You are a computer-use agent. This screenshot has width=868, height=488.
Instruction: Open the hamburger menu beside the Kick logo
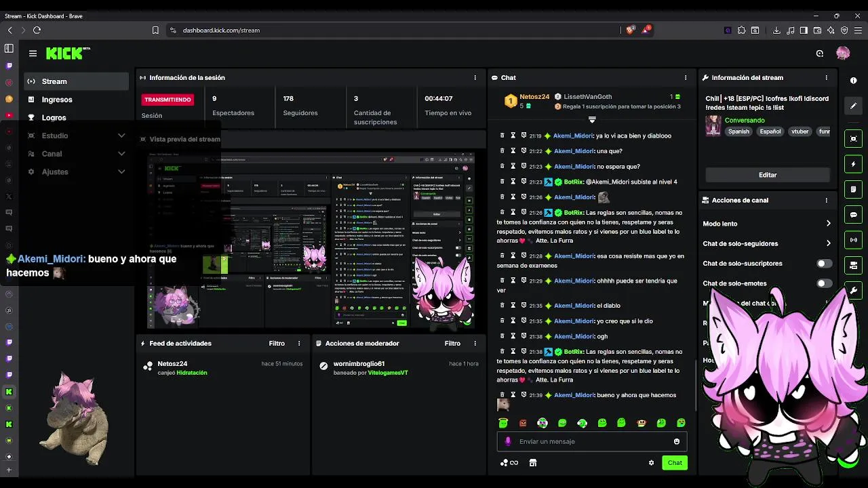pyautogui.click(x=33, y=54)
